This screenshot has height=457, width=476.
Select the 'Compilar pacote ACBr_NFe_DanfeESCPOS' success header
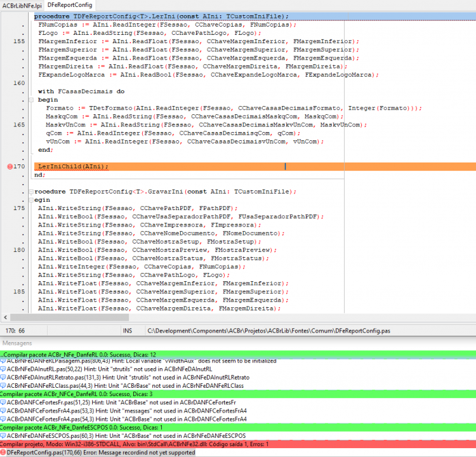tap(238, 428)
